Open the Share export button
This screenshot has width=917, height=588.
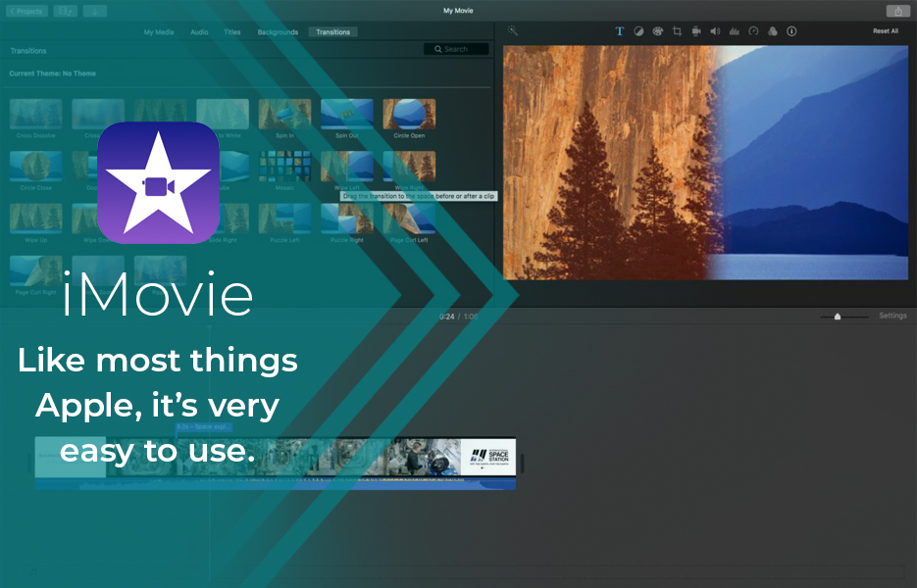(x=898, y=11)
